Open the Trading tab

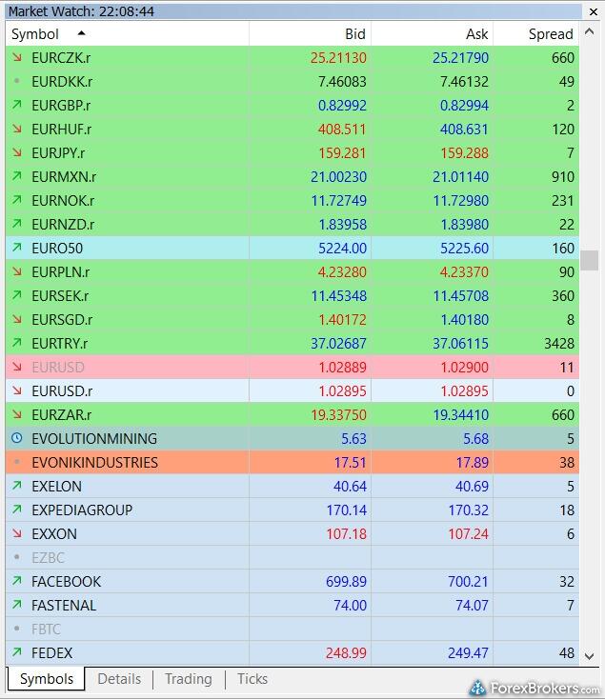[x=188, y=679]
